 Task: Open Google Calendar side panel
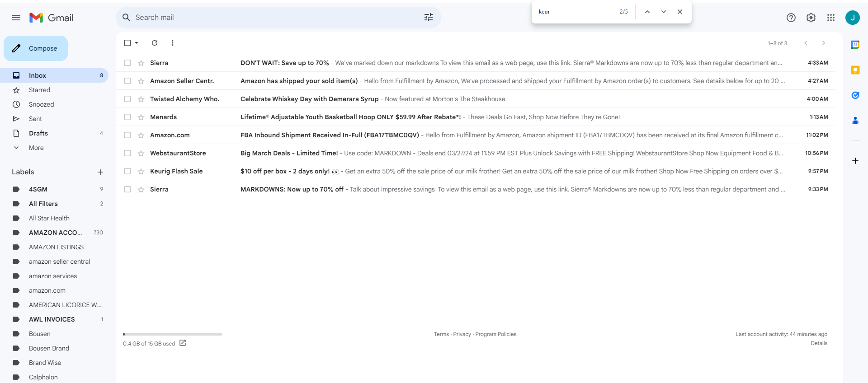pos(855,45)
